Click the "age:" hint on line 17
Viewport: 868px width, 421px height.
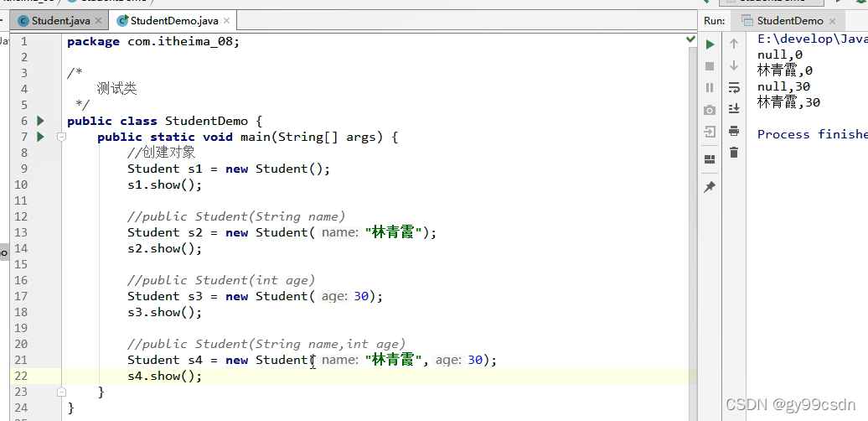(x=334, y=296)
